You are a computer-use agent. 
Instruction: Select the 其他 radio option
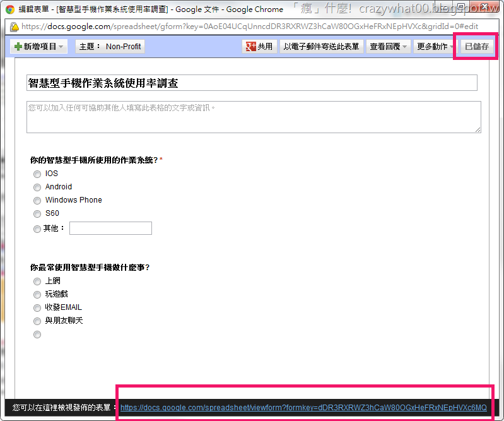click(x=37, y=228)
